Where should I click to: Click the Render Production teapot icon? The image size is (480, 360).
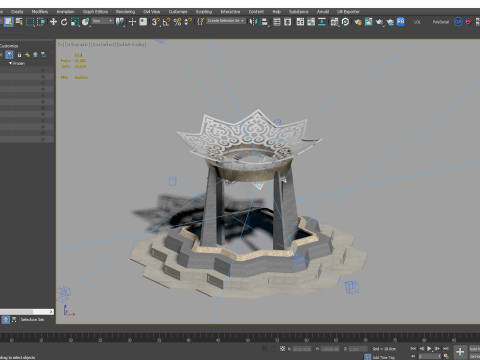click(x=379, y=22)
